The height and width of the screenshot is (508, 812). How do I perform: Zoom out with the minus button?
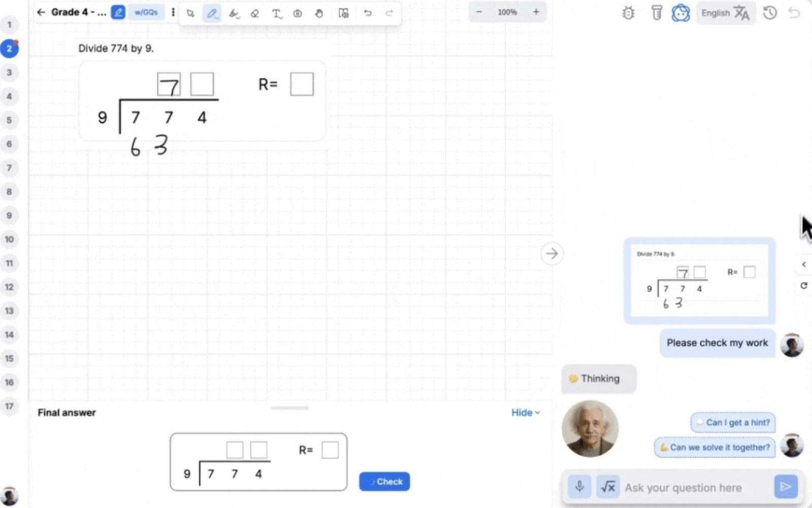[x=479, y=12]
